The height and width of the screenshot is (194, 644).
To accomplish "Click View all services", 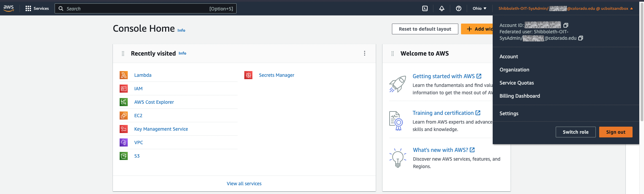I will coord(244,184).
